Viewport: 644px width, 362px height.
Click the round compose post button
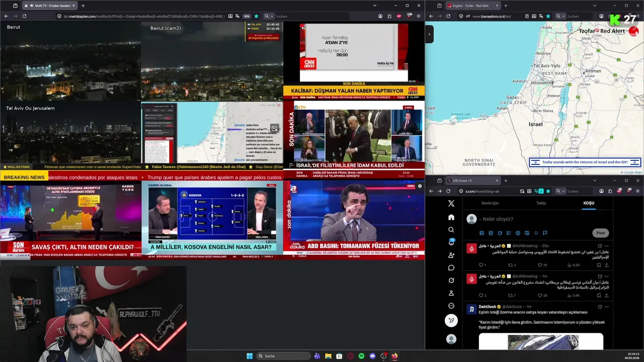(451, 320)
